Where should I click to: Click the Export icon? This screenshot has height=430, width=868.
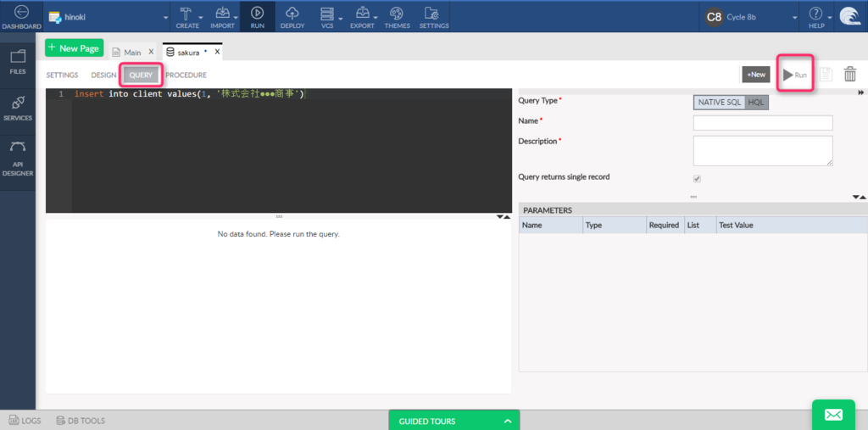pyautogui.click(x=363, y=14)
